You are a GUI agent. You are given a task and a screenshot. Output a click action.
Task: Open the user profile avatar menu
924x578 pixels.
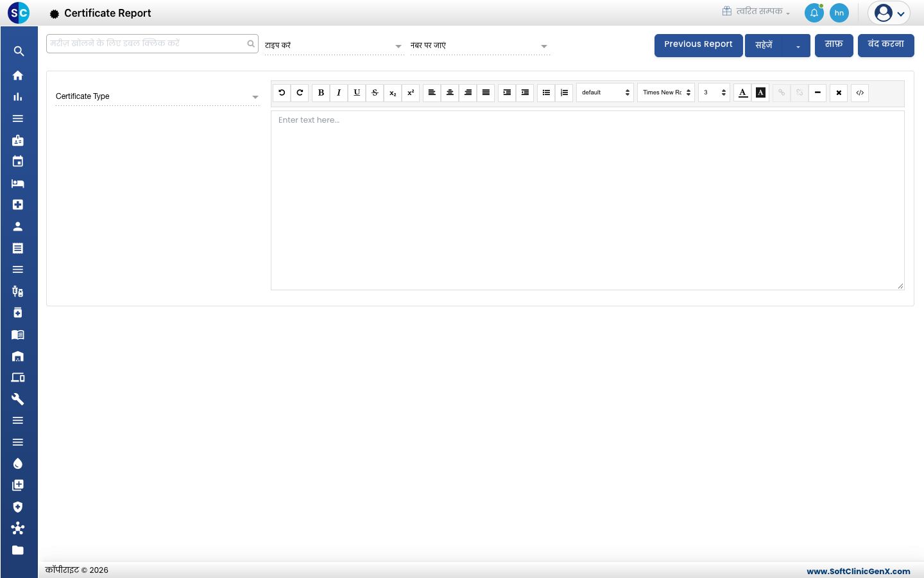tap(889, 13)
